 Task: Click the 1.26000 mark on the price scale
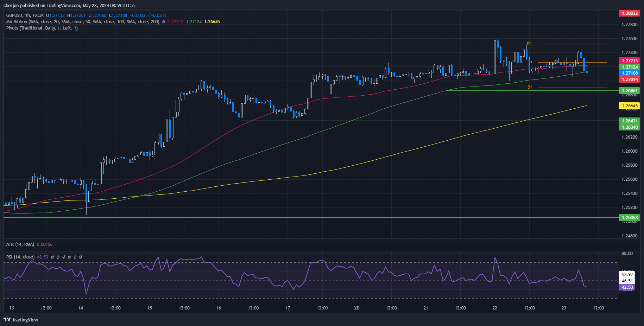click(x=629, y=151)
